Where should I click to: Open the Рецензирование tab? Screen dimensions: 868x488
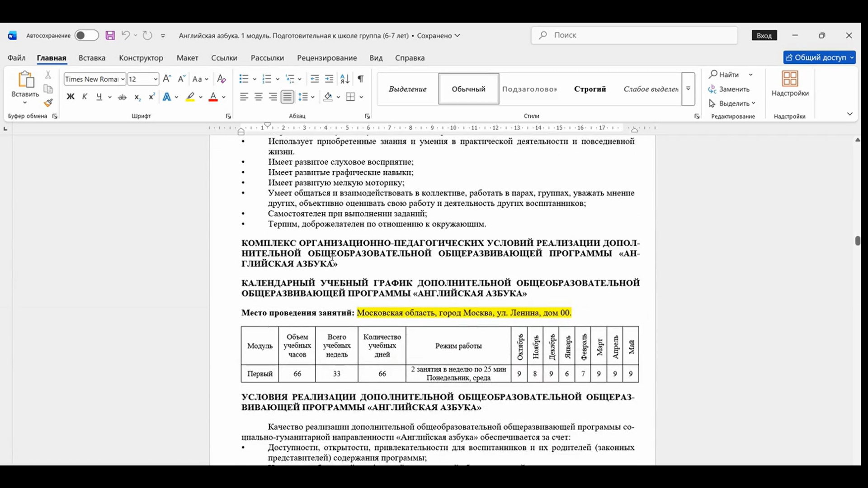(x=327, y=58)
